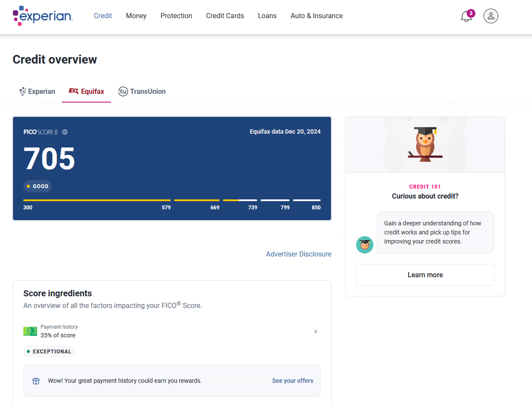Click the 705 position on the score gauge
Screen dimensions: 532x404
240,200
